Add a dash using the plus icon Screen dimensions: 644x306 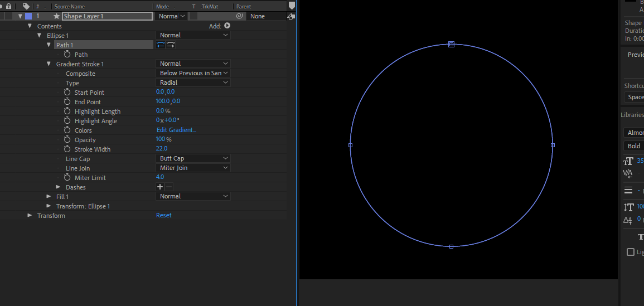[160, 187]
